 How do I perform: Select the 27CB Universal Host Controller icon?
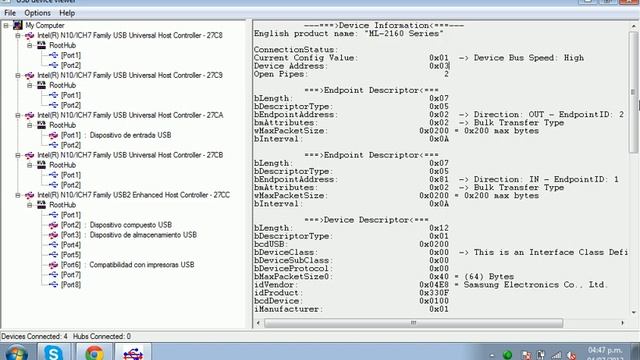(x=29, y=155)
